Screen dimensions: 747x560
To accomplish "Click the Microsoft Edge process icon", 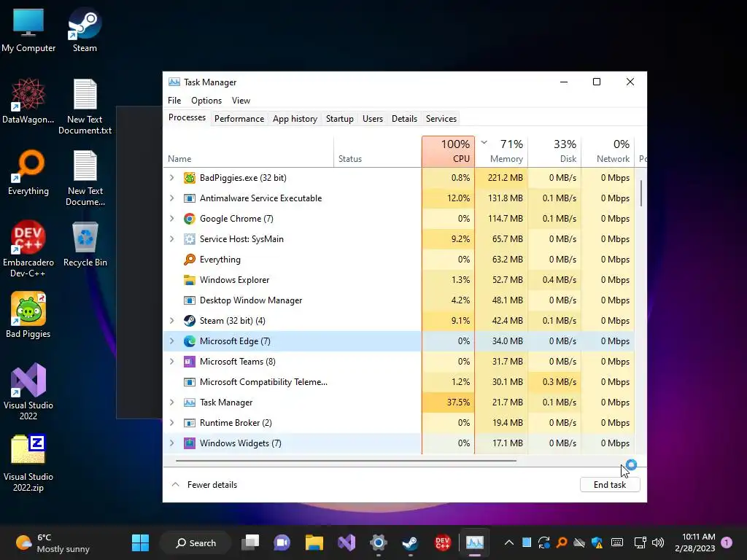I will tap(190, 341).
